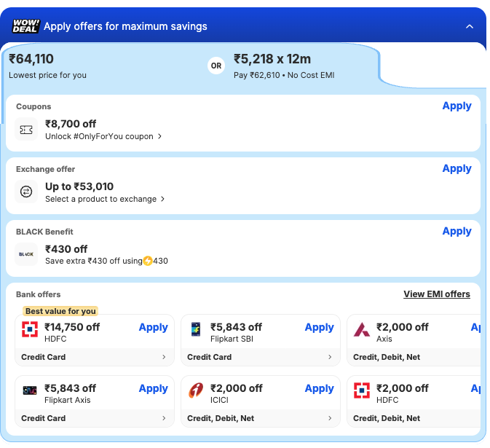Expand ICICI Credit, Debit, Net details arrow
Screen dimensions: 490x448
point(330,419)
